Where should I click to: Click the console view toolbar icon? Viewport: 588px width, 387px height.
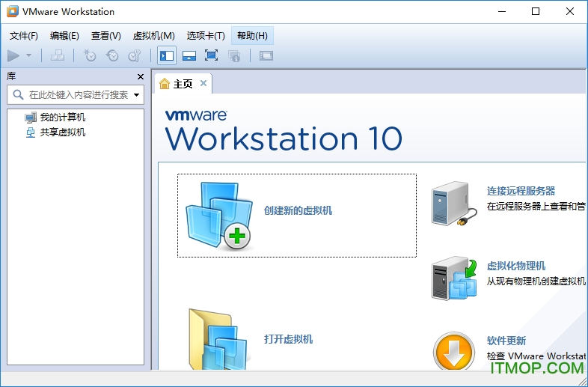click(x=266, y=56)
